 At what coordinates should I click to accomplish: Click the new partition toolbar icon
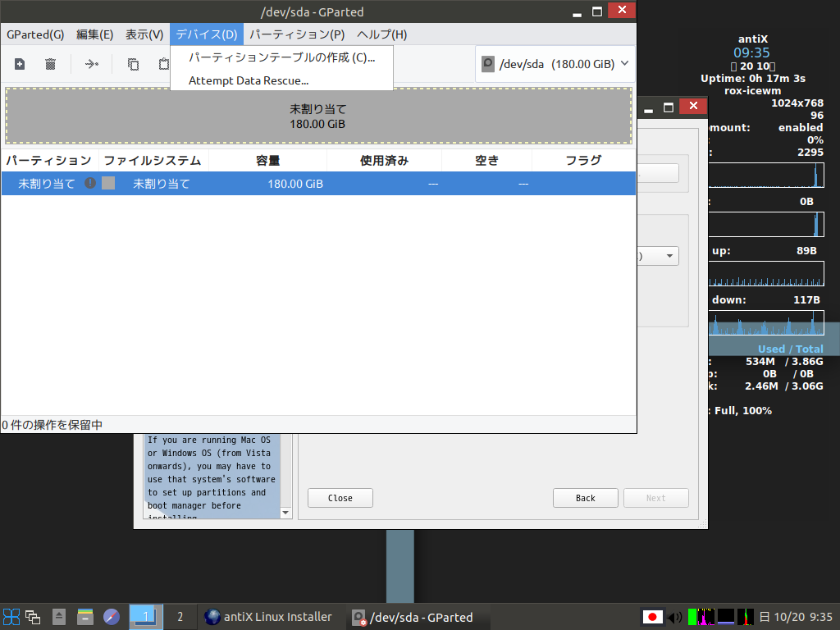tap(20, 64)
